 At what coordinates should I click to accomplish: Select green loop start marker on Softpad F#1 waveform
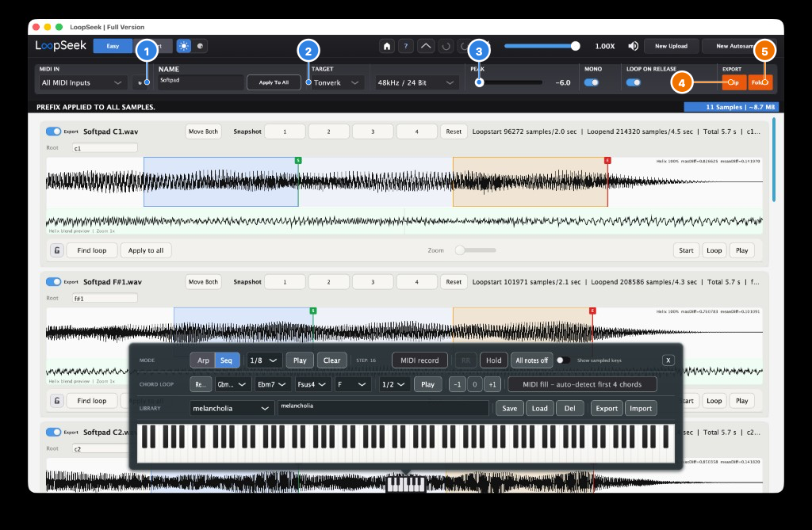[x=312, y=311]
